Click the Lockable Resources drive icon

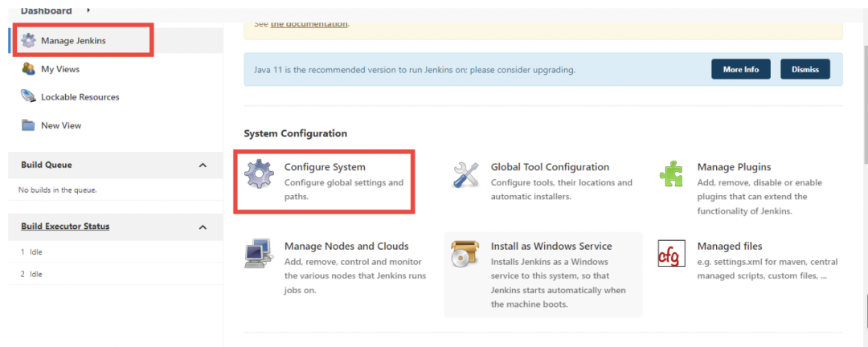(29, 97)
